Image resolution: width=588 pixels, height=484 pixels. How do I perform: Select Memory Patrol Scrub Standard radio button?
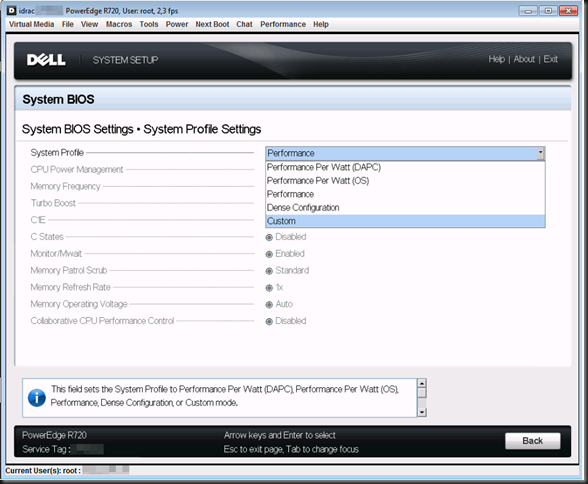pos(269,271)
